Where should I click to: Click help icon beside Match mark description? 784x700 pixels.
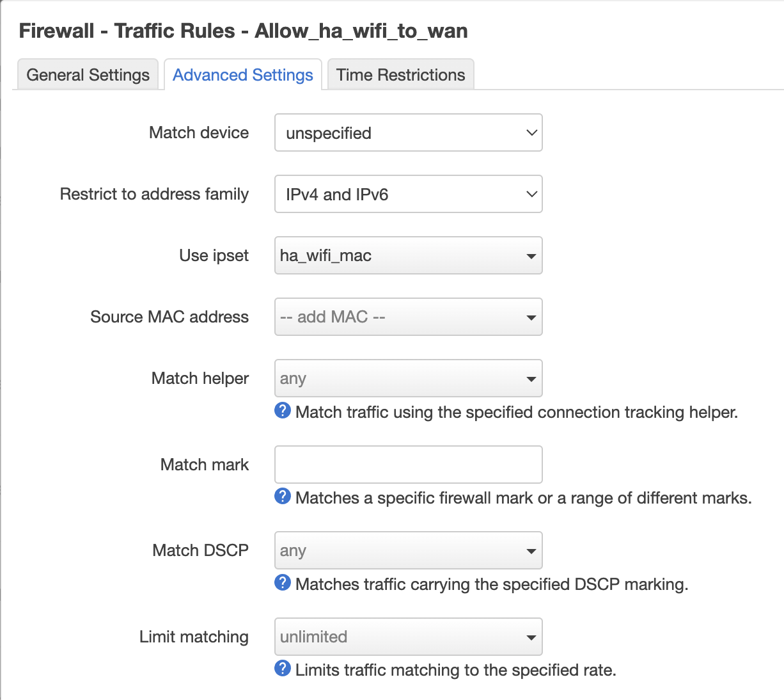pyautogui.click(x=283, y=496)
